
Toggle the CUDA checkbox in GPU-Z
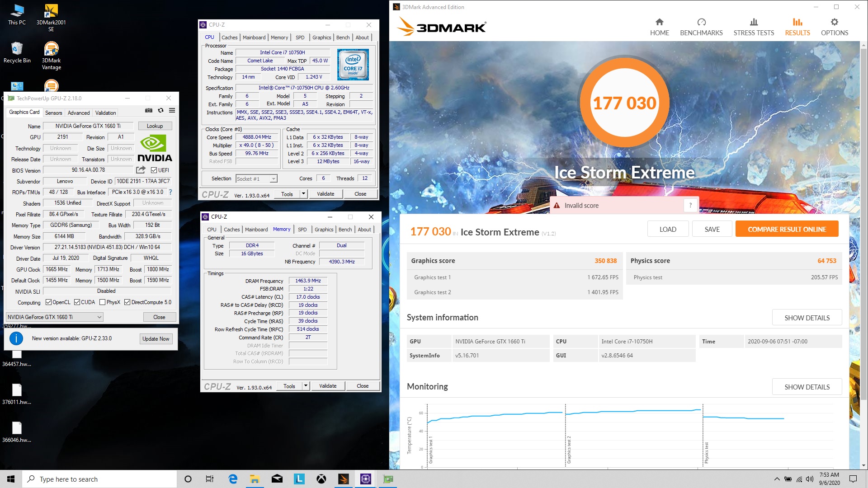77,302
